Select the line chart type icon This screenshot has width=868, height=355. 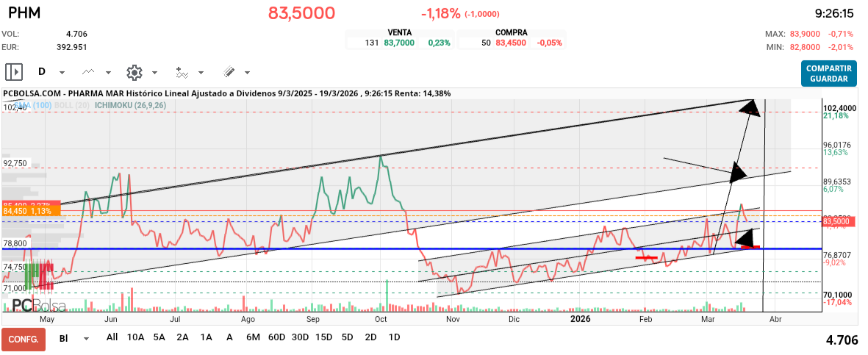[x=87, y=72]
